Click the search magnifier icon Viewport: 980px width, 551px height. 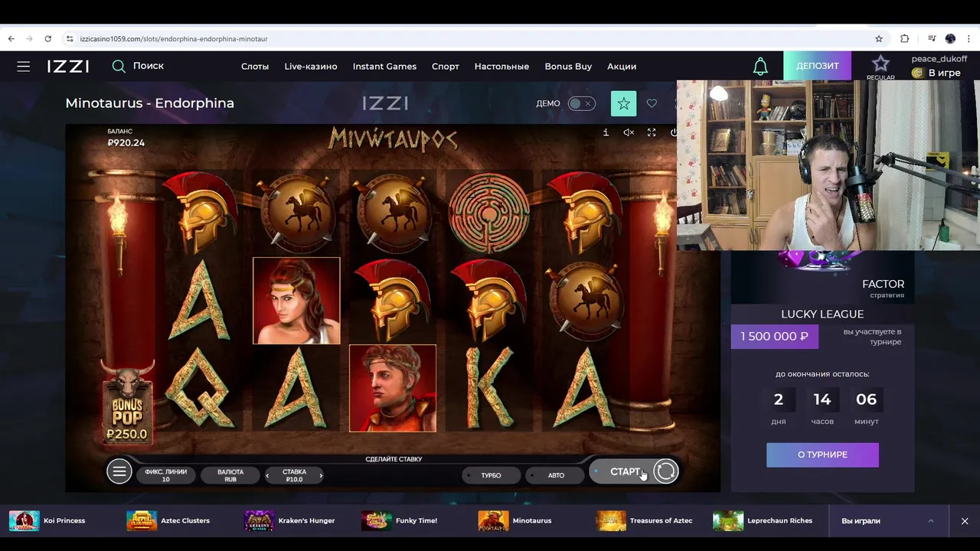pos(119,67)
